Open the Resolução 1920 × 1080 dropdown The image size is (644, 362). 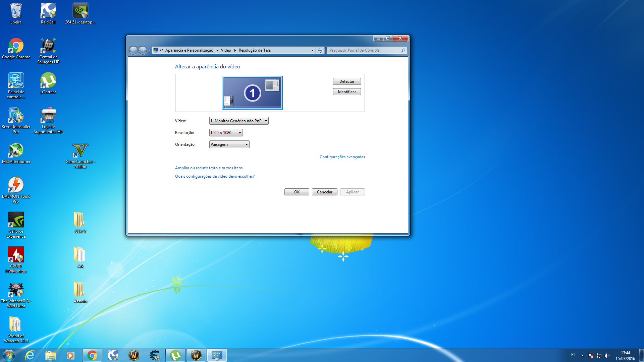click(x=226, y=133)
